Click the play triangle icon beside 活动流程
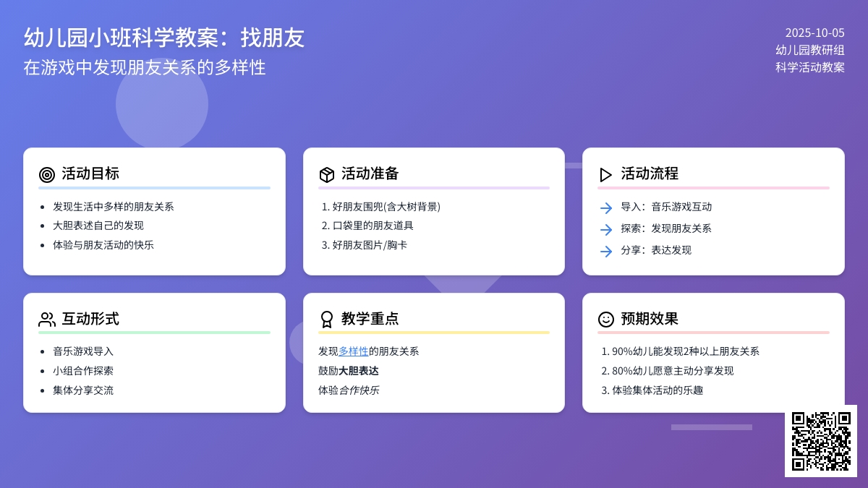This screenshot has width=868, height=488. click(x=606, y=174)
